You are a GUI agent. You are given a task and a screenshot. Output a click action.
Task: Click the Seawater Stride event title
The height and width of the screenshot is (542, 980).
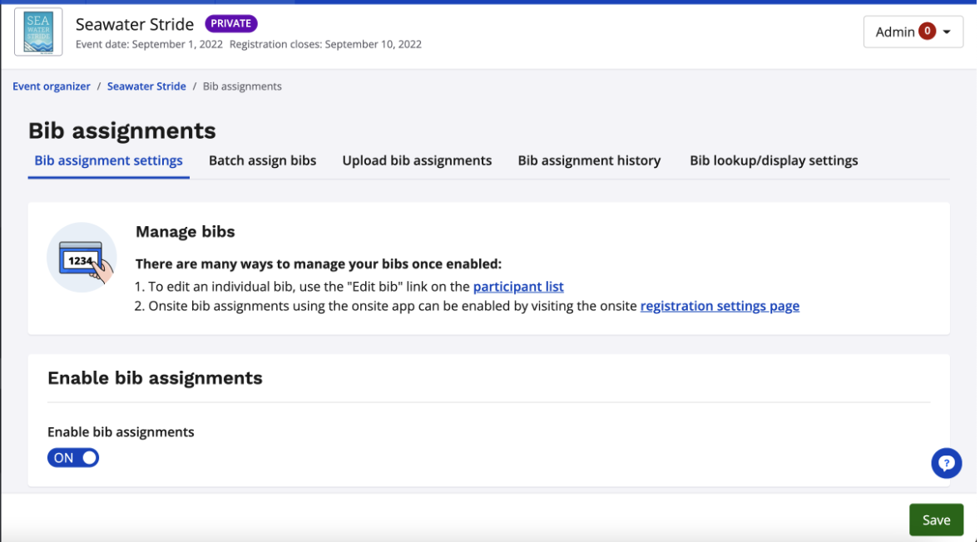click(135, 24)
